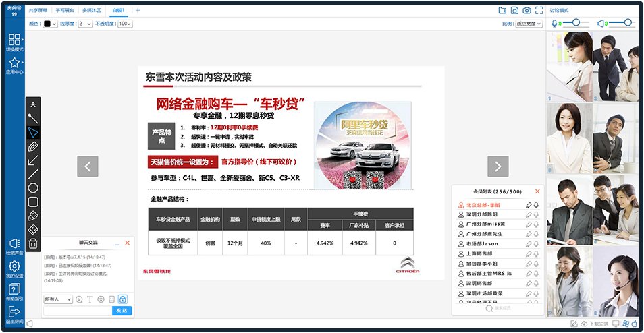The height and width of the screenshot is (333, 644).
Task: Open the 比例 适应宽度 dropdown
Action: tap(529, 24)
